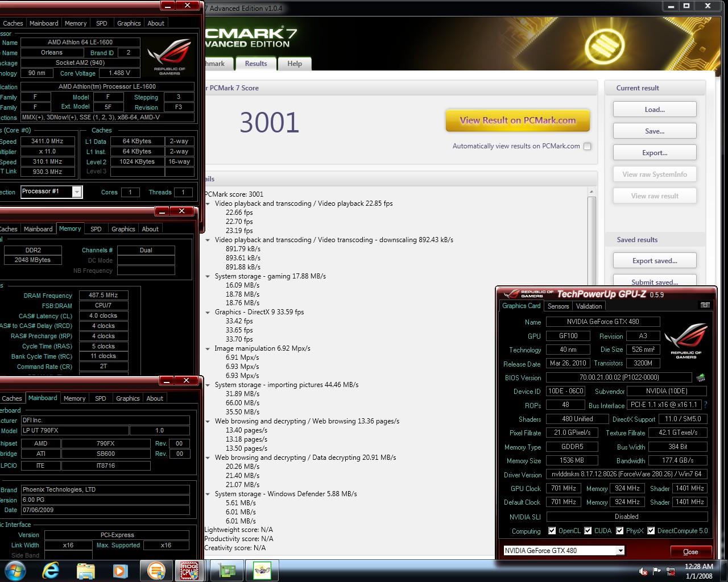Toggle the DirectCompute 5.0 checkbox
Image resolution: width=728 pixels, height=582 pixels.
pyautogui.click(x=651, y=531)
